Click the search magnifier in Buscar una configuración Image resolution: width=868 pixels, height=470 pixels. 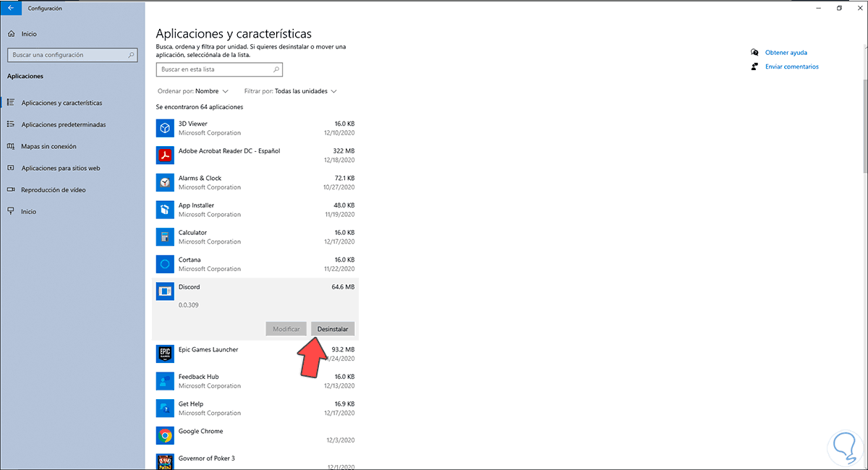pos(131,55)
